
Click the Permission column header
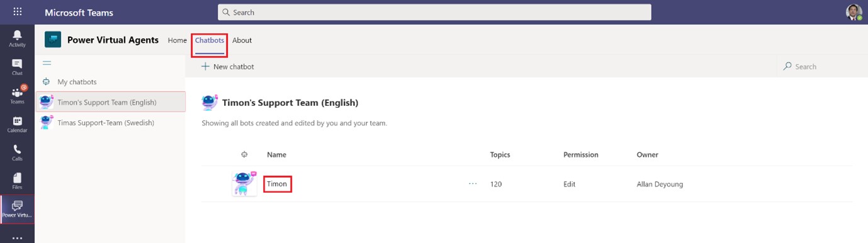coord(581,155)
